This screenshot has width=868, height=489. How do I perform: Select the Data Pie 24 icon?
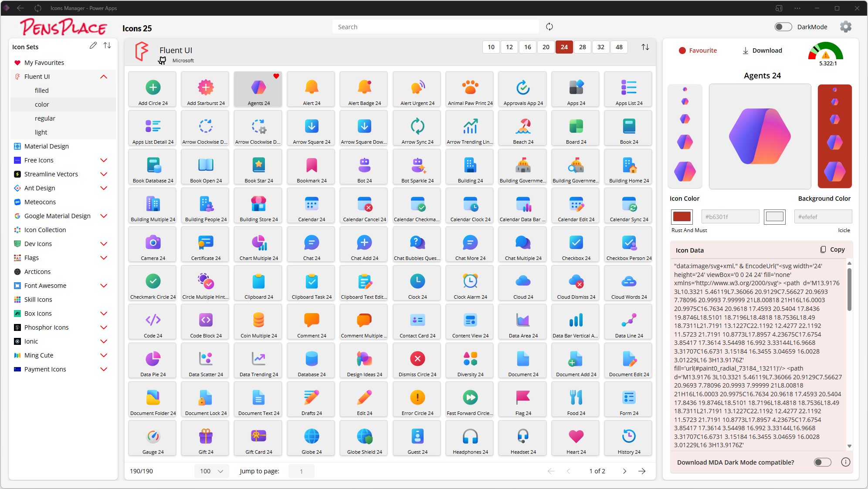(x=153, y=361)
